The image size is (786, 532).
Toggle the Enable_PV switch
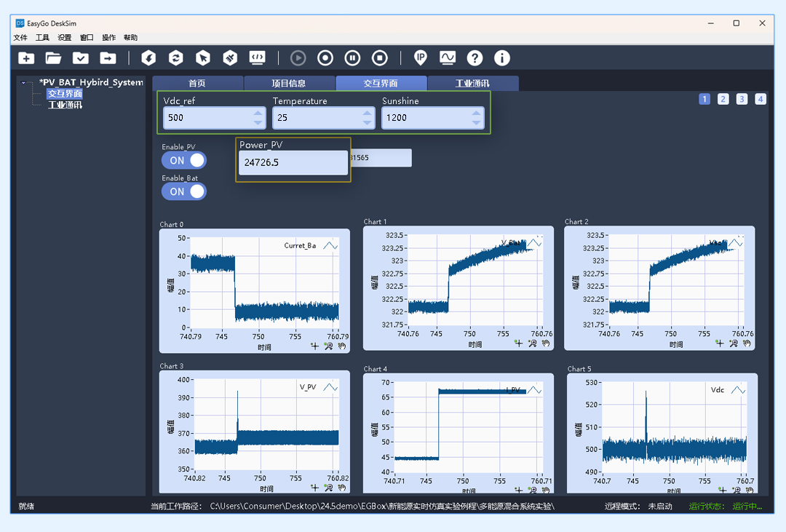tap(184, 160)
